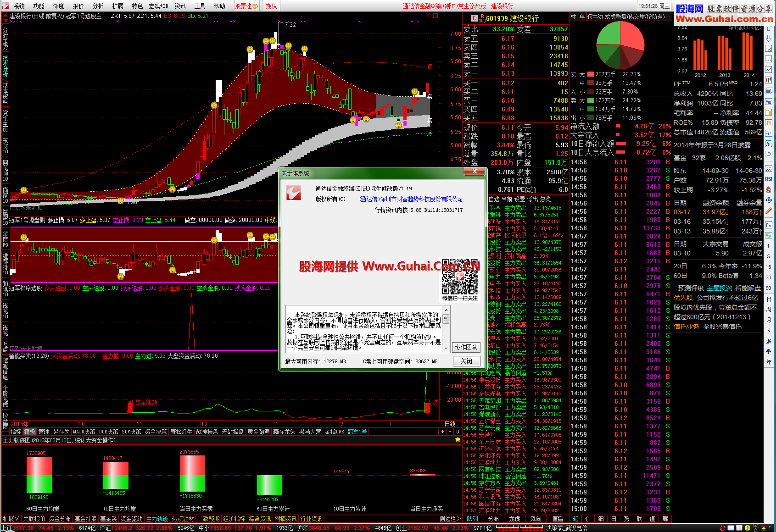Select the 月 monthly period button
The image size is (776, 532).
pos(769,320)
